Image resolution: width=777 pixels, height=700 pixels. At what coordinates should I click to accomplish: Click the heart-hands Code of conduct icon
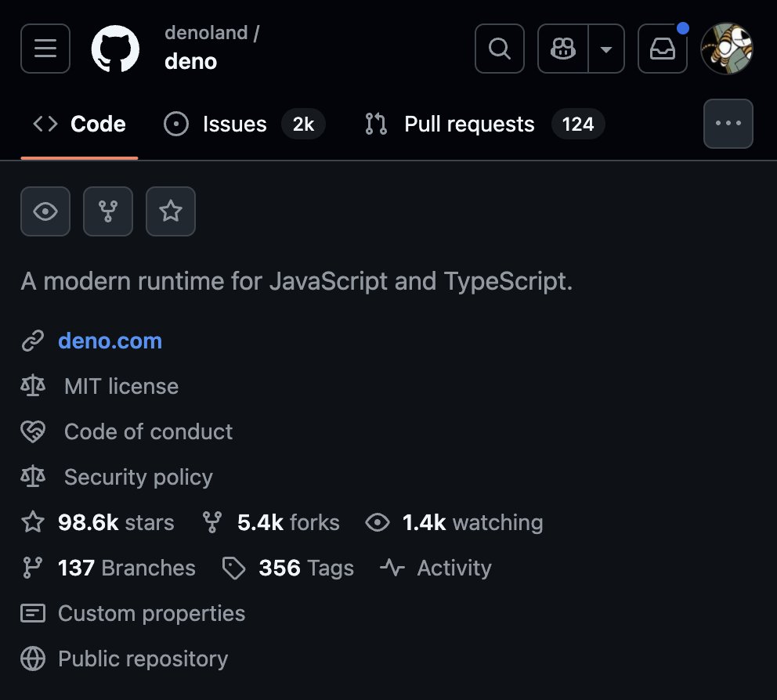(x=33, y=431)
